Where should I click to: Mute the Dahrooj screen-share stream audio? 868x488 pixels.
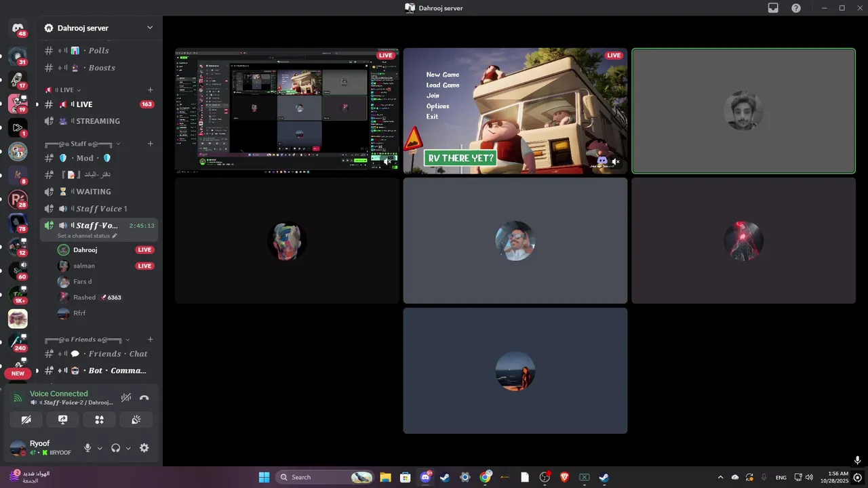click(387, 161)
